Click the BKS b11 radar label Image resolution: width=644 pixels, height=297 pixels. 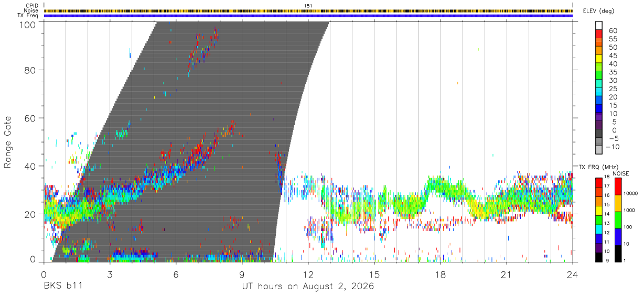[62, 287]
